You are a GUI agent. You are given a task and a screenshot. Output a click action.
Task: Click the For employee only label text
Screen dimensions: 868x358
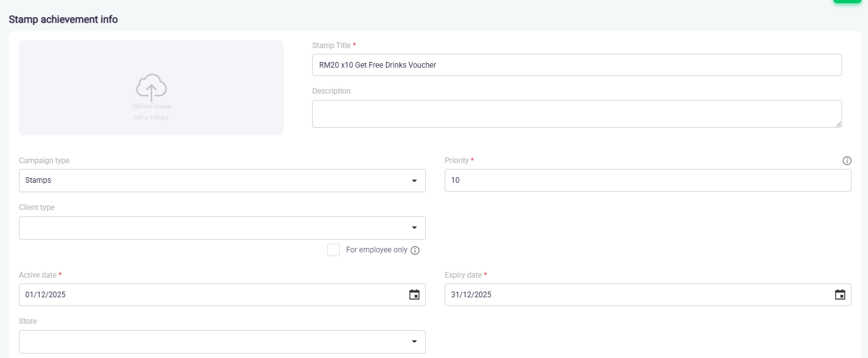pos(377,250)
